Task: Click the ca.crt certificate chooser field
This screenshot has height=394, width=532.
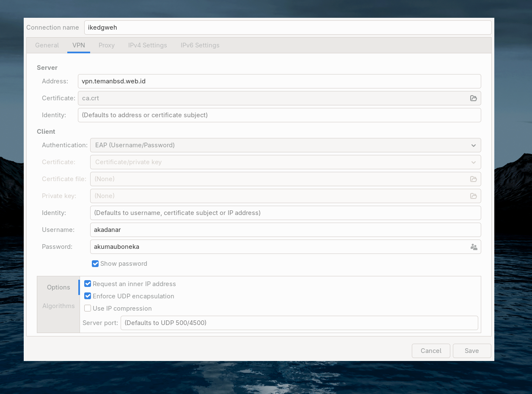Action: (x=279, y=98)
